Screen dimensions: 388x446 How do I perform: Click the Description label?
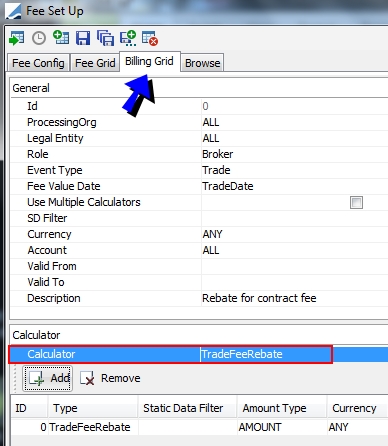(54, 298)
